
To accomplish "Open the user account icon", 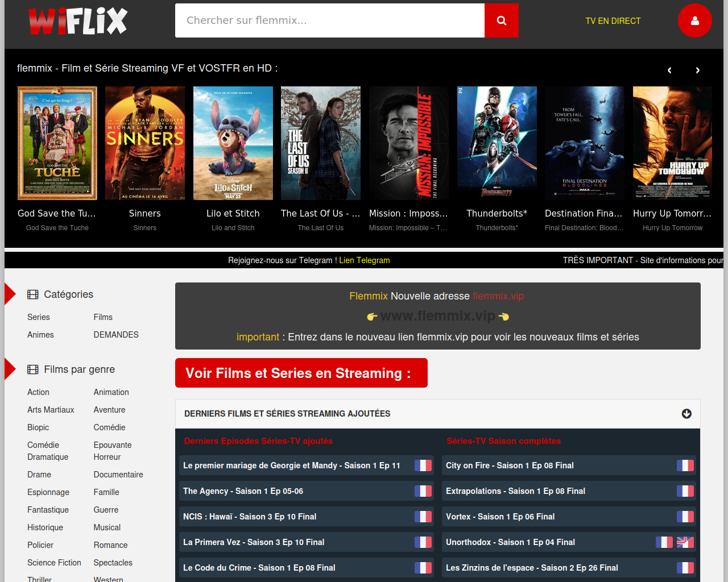I will [x=694, y=20].
